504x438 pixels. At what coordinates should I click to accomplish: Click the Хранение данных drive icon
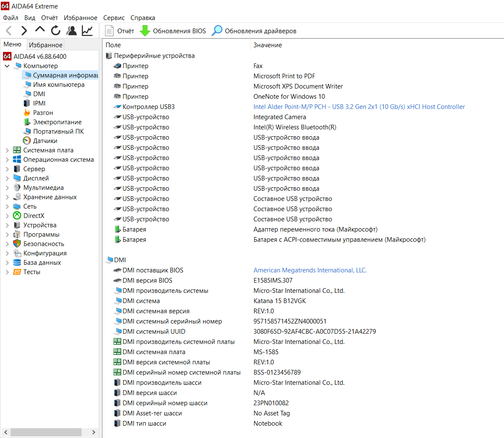[x=17, y=197]
